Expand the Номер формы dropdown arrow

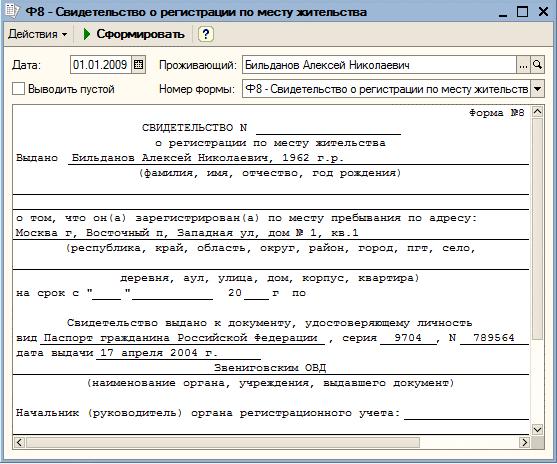coord(537,89)
